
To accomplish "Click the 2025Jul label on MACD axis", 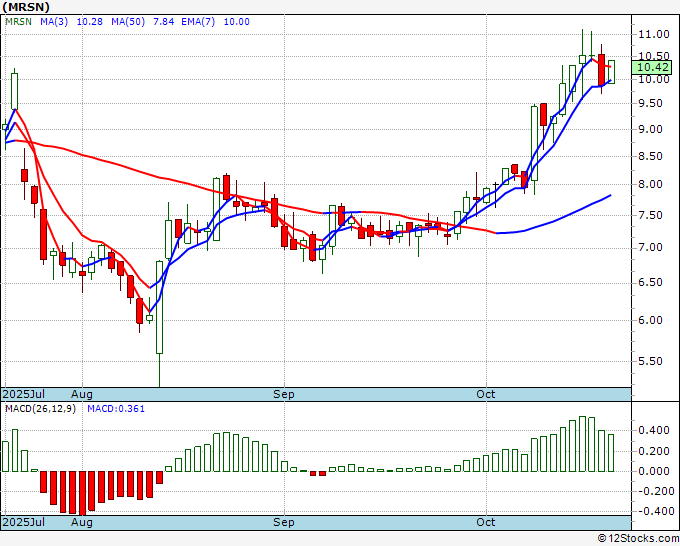I will click(24, 522).
